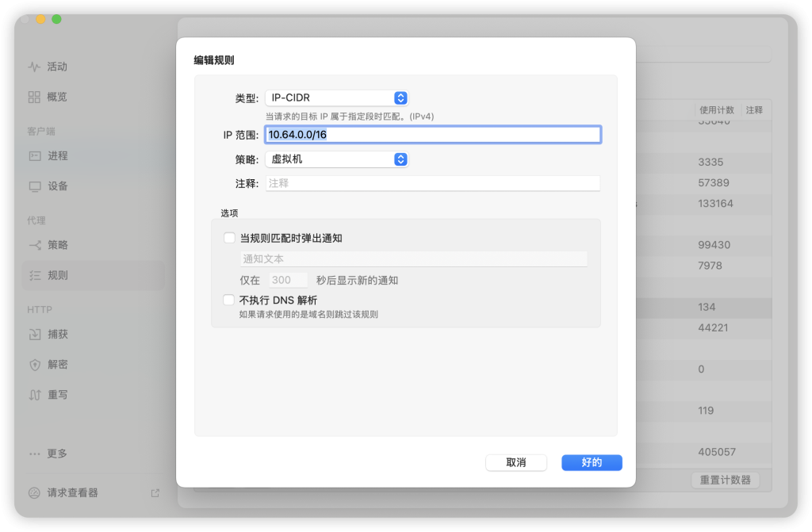The width and height of the screenshot is (812, 532).
Task: Select the 进程 process icon
Action: pos(35,156)
